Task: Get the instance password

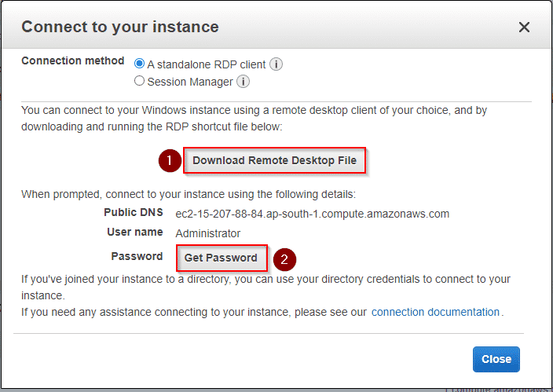Action: coord(222,258)
